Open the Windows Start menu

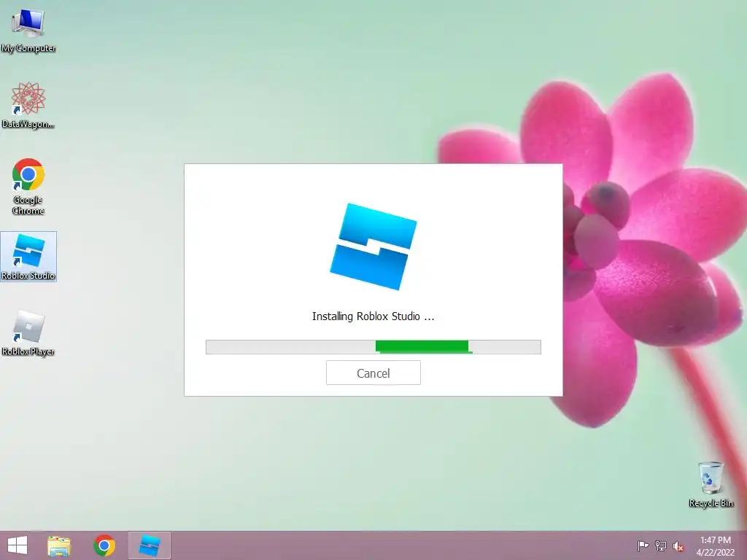coord(18,545)
